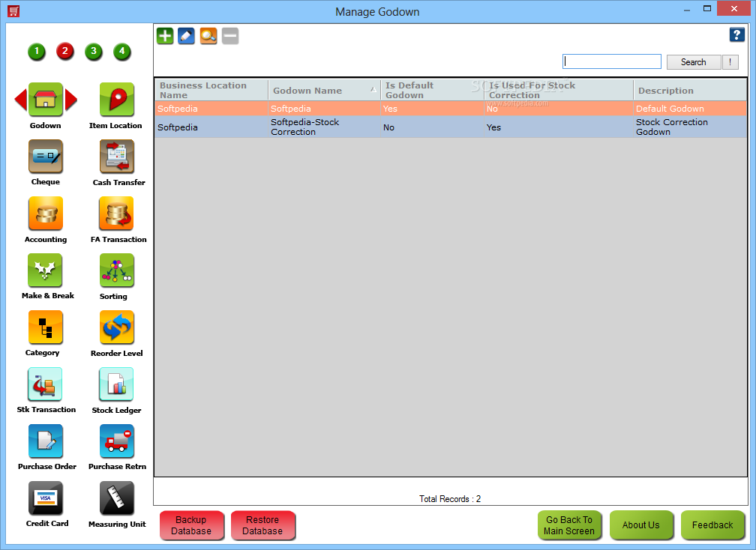Click the 'Stock Correction Godown' description cell

[690, 127]
